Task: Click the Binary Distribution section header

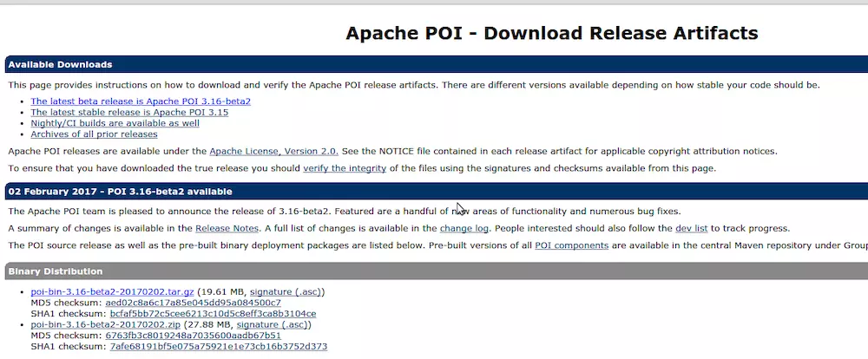Action: (x=437, y=271)
